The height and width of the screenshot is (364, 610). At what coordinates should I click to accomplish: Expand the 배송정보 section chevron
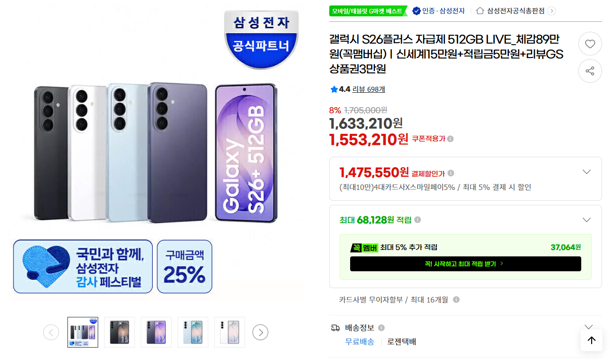click(589, 327)
